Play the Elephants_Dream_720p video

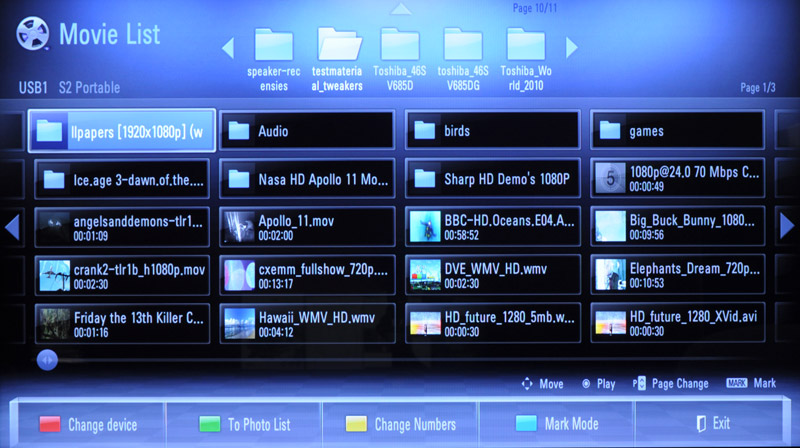[x=678, y=276]
